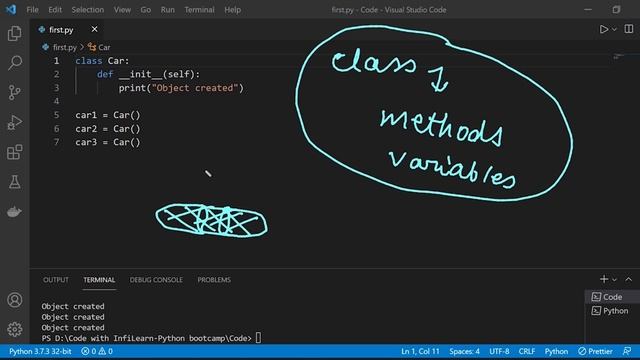640x360 pixels.
Task: Create a new terminal with plus
Action: click(604, 279)
